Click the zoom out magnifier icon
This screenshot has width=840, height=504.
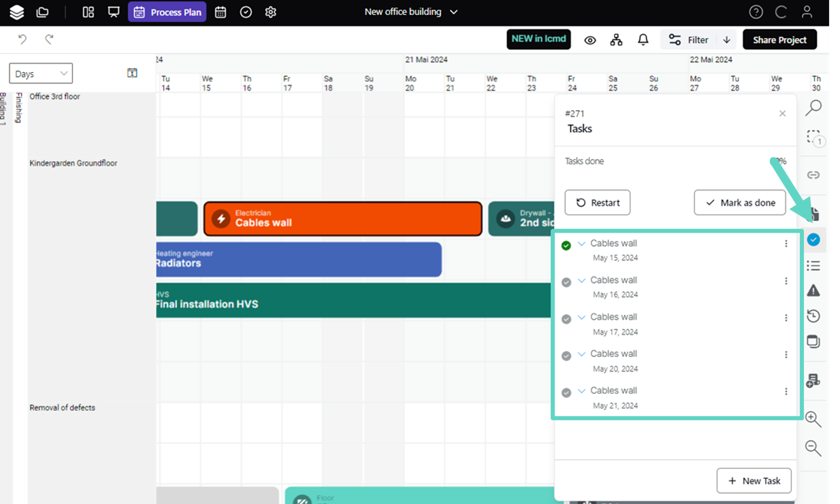pyautogui.click(x=813, y=448)
